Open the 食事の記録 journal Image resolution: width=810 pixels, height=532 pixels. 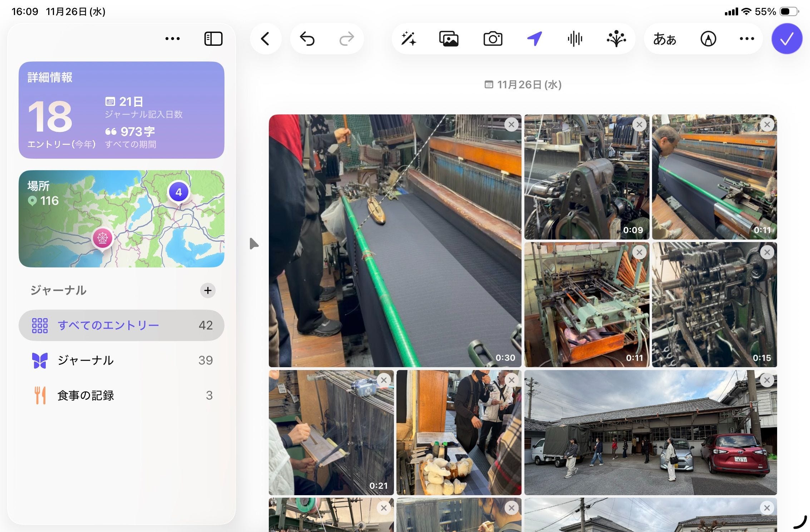coord(121,395)
